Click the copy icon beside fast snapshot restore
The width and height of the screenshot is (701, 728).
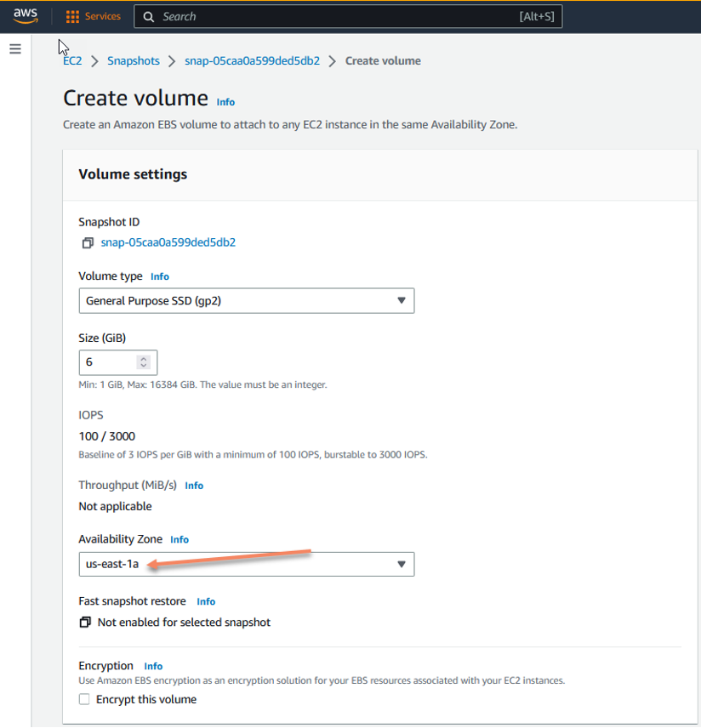click(x=86, y=622)
